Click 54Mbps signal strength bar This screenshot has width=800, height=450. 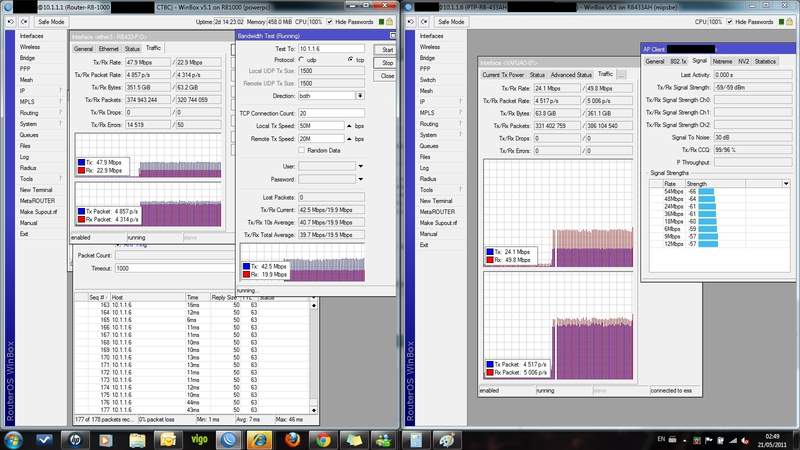point(706,191)
